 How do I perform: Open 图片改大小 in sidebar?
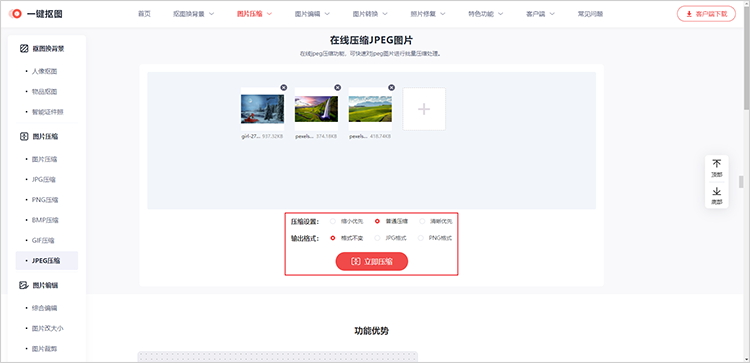(48, 329)
